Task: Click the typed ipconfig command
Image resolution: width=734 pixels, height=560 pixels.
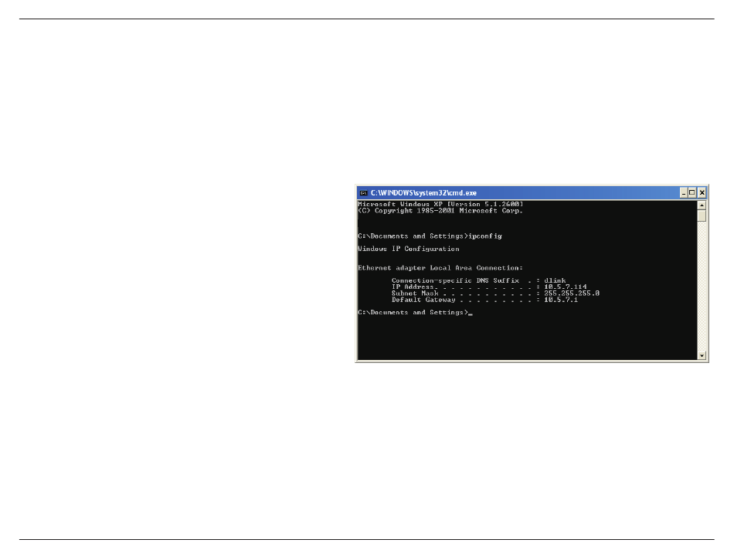Action: (x=485, y=236)
